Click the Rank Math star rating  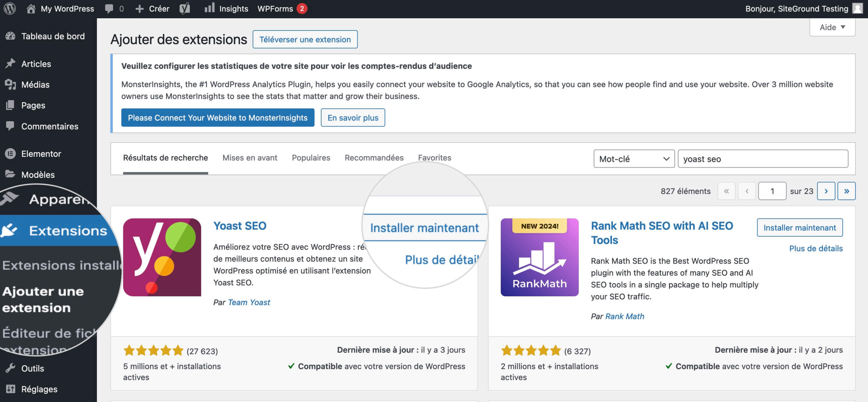[531, 350]
